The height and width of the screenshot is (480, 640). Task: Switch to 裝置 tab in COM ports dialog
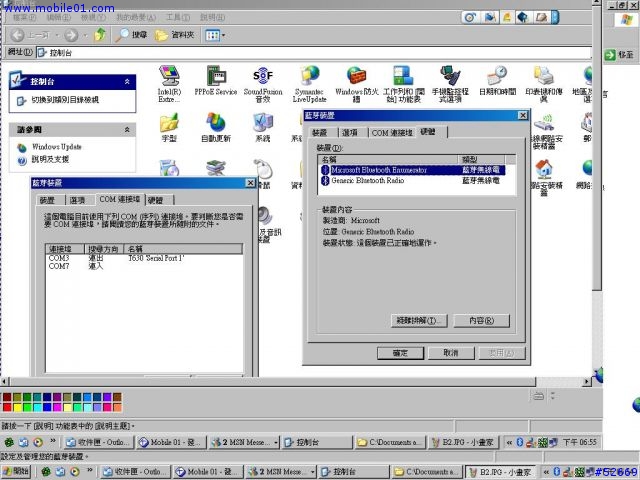pyautogui.click(x=47, y=200)
